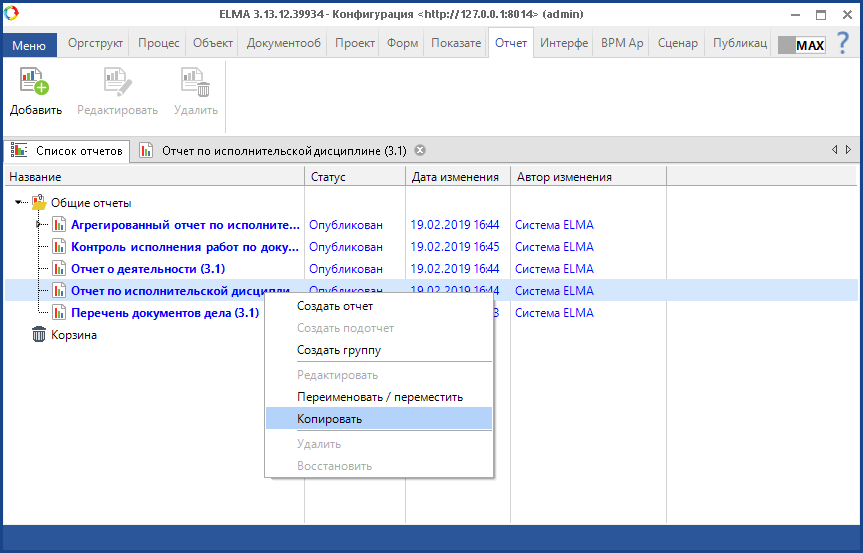Sort by the Дата изменения column header
The width and height of the screenshot is (863, 553).
coord(454,177)
